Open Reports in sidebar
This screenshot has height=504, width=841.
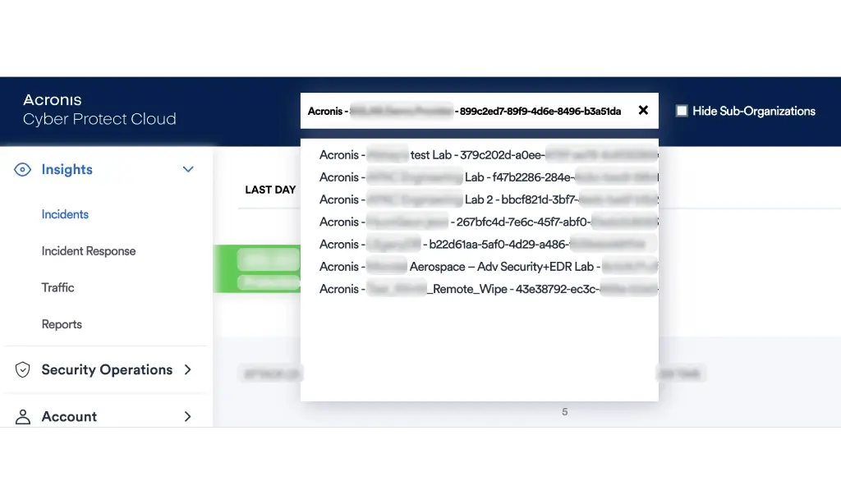tap(62, 324)
